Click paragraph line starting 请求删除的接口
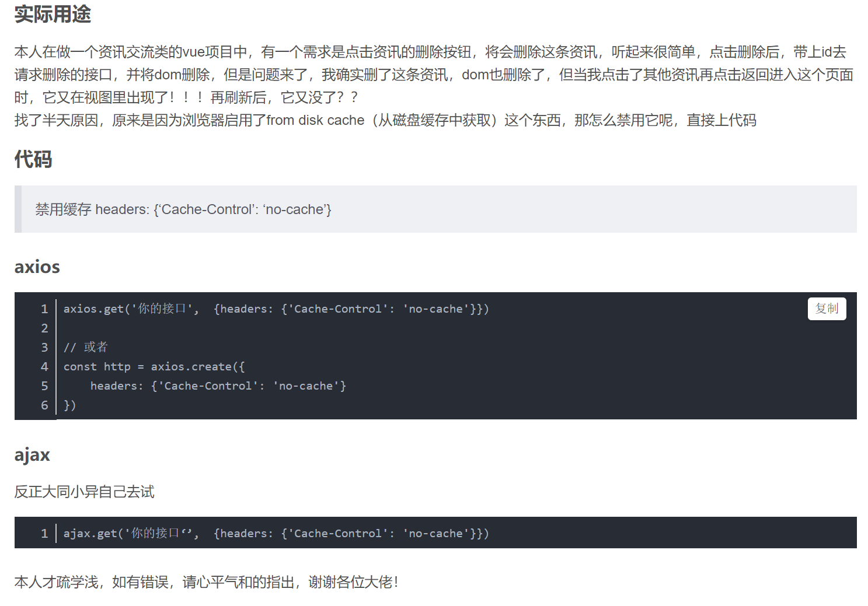The width and height of the screenshot is (868, 606). (434, 75)
